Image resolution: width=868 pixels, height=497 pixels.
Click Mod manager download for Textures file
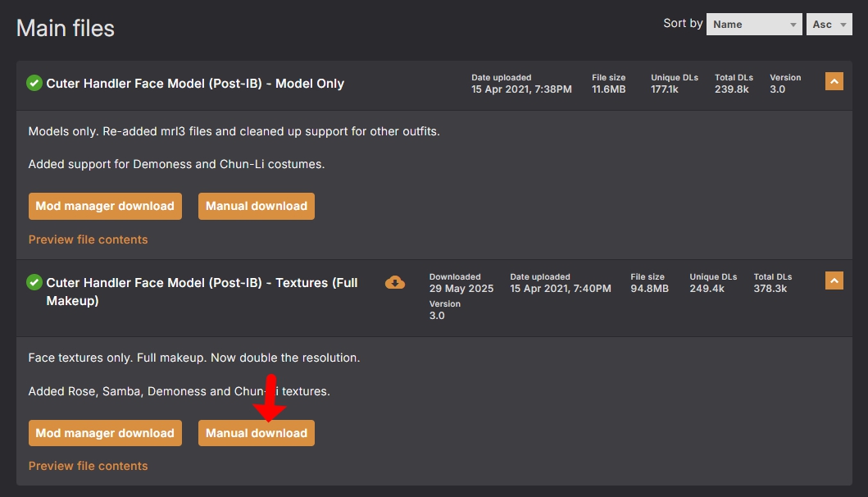(x=105, y=433)
